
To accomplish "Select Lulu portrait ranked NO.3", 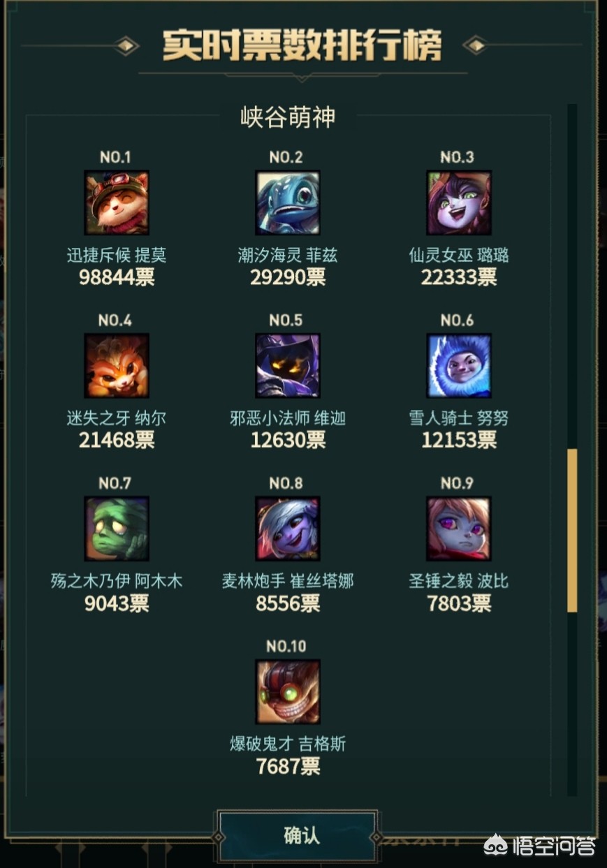I will (x=459, y=203).
